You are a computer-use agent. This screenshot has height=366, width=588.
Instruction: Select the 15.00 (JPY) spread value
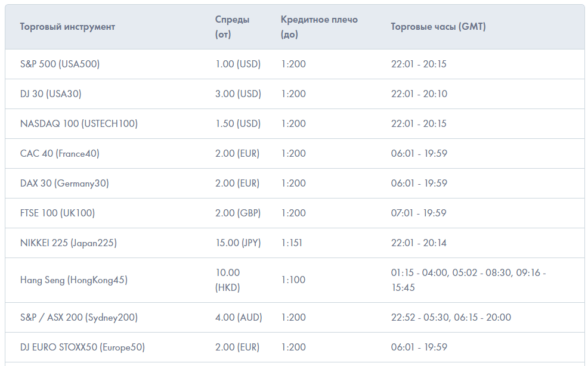point(238,243)
